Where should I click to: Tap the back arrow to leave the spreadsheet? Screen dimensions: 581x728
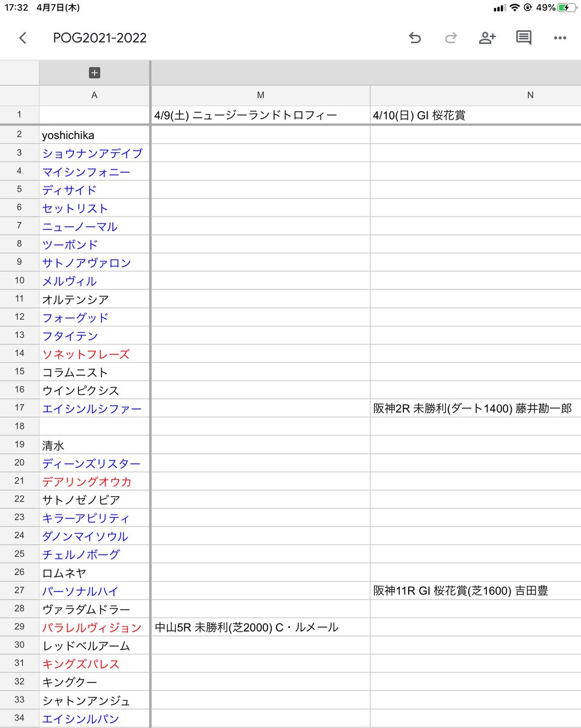click(x=22, y=38)
